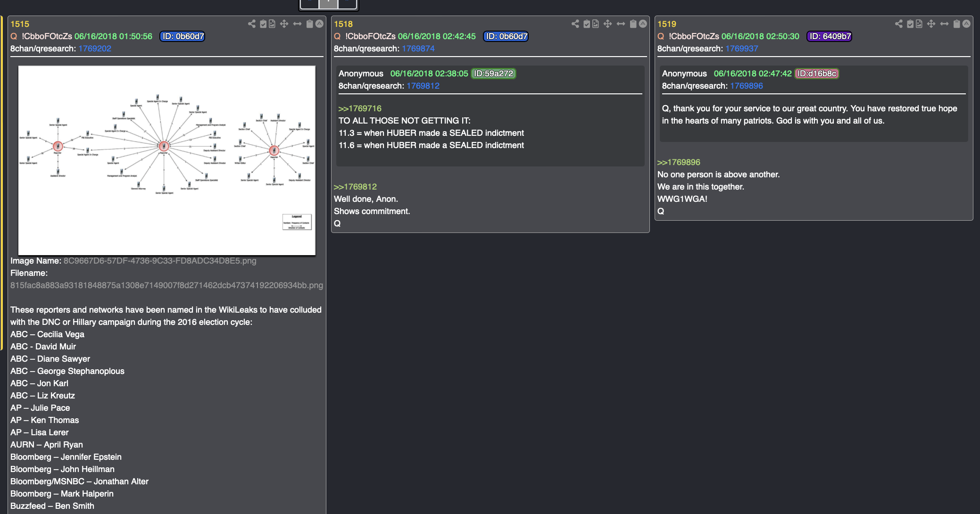This screenshot has width=980, height=514.
Task: Open quoted anon post link 1769896
Action: [x=747, y=86]
